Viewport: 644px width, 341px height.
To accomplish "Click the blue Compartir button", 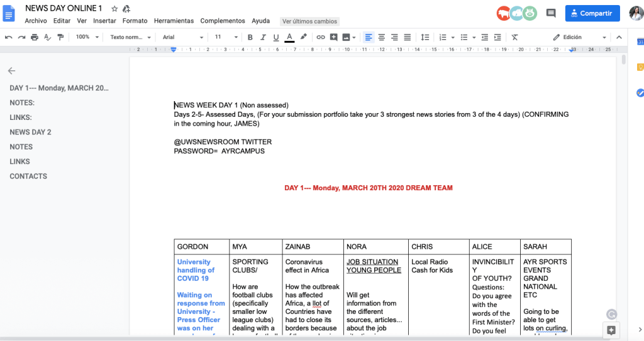I will [x=592, y=13].
